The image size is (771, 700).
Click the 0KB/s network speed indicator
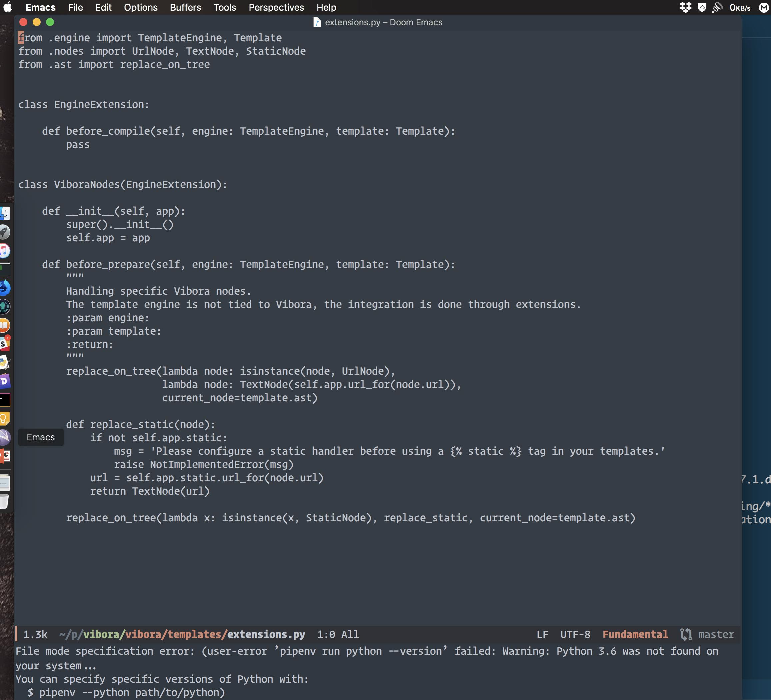(x=740, y=7)
